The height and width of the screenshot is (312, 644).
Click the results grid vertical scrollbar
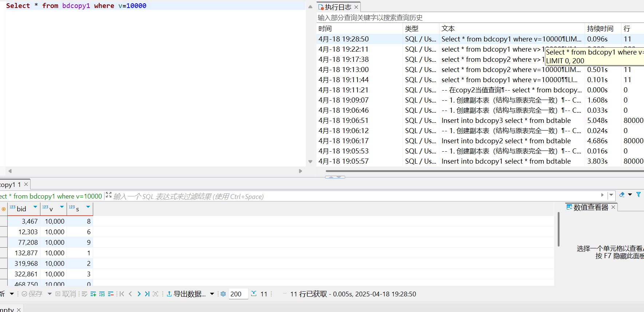coord(558,229)
